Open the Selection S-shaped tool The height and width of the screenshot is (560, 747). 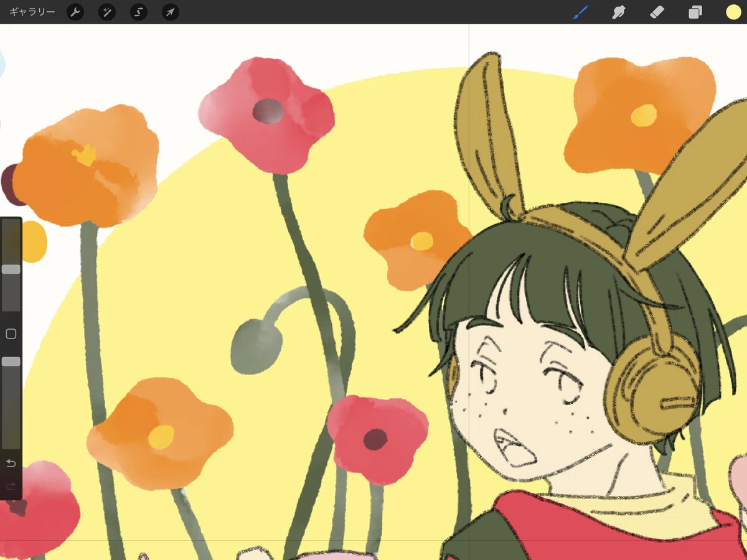point(138,12)
